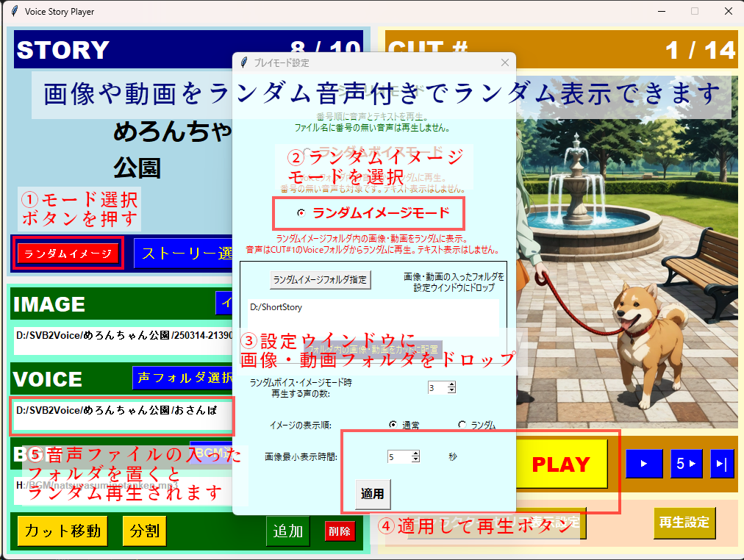The width and height of the screenshot is (744, 560).
Task: Click the yellow PLAY button
Action: point(562,464)
